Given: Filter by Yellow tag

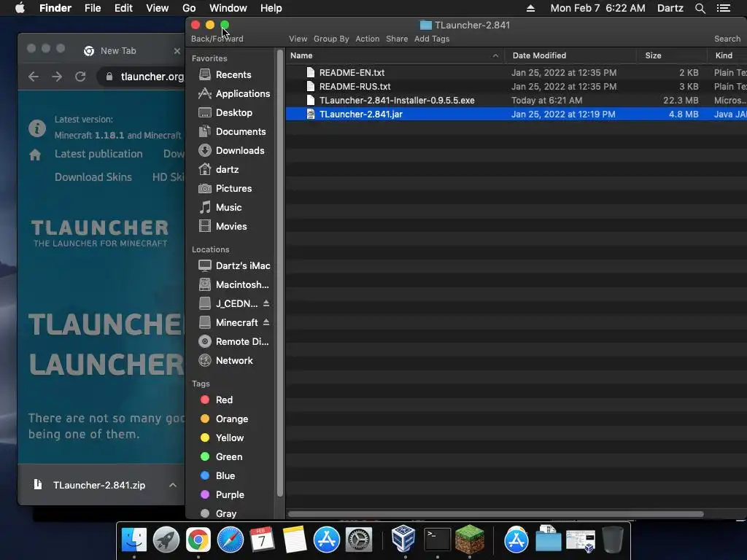Looking at the screenshot, I should (222, 438).
